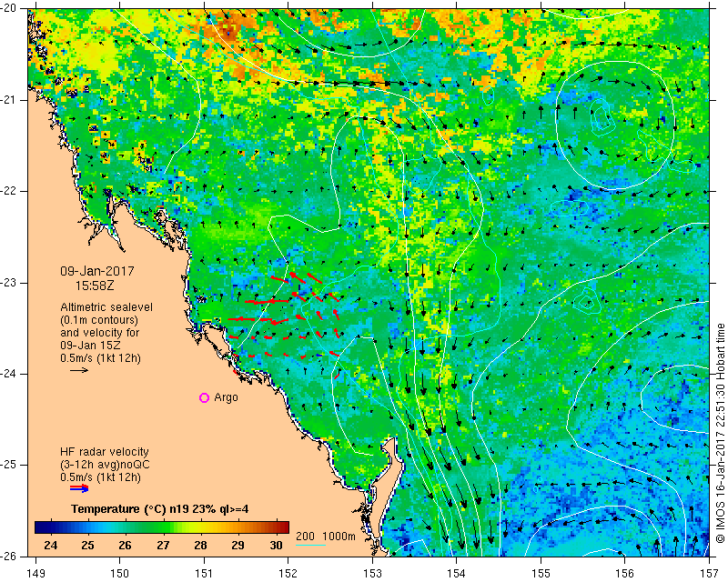Select the date text 09-Jan-2017
The image size is (728, 582).
pos(97,272)
